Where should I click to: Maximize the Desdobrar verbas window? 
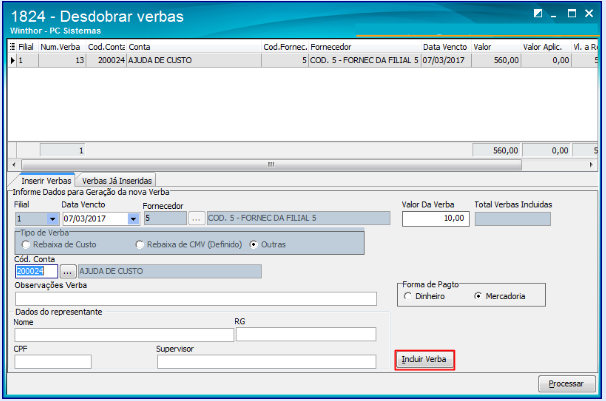point(572,14)
